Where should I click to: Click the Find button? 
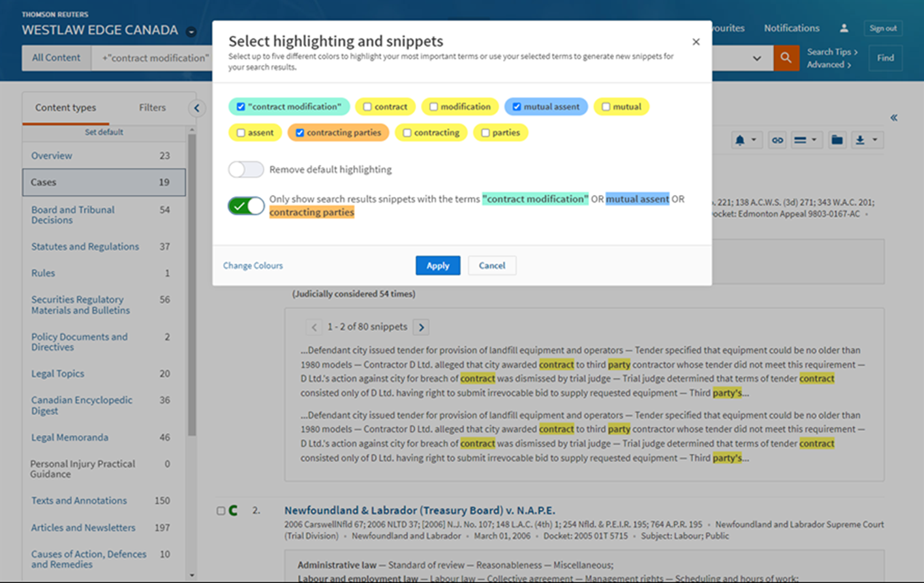click(x=885, y=58)
